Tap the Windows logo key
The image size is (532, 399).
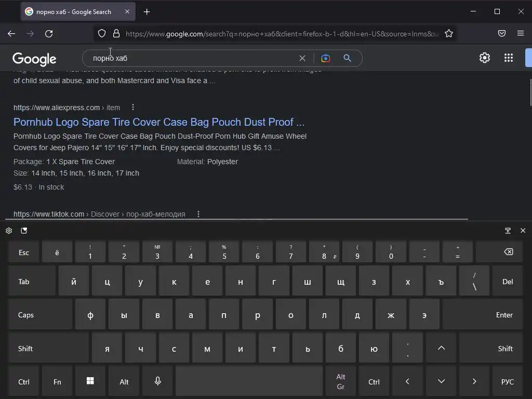point(90,381)
